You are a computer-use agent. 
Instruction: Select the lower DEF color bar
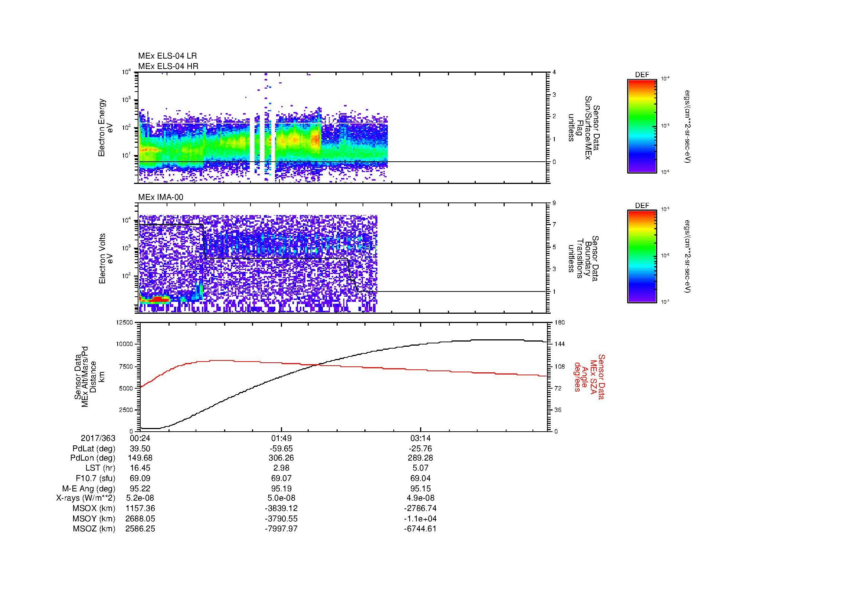[x=642, y=257]
